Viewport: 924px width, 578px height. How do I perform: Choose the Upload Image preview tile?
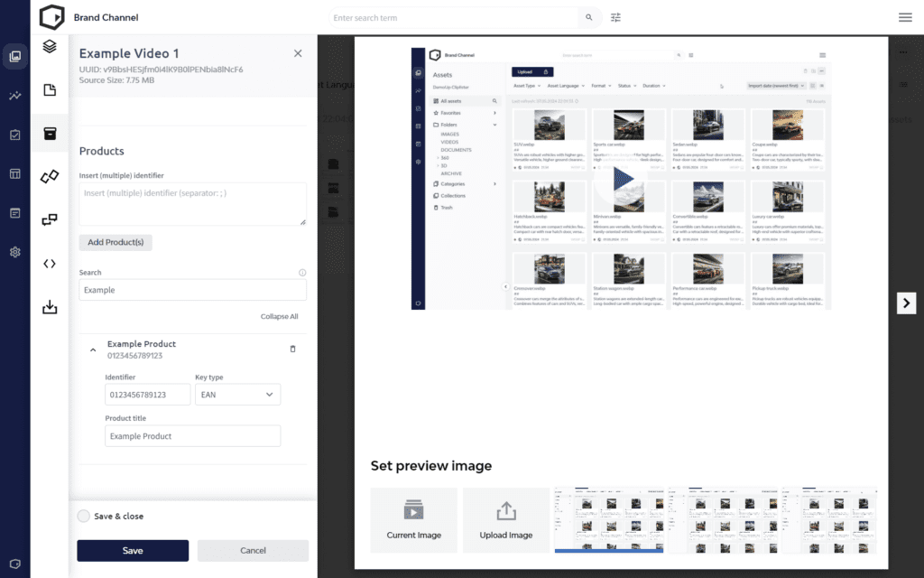coord(506,520)
